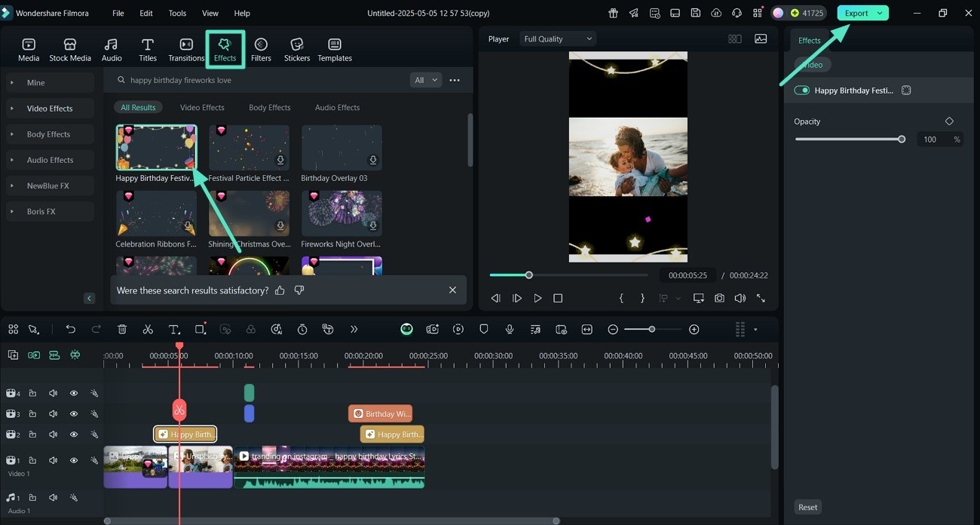980x525 pixels.
Task: Click the Reset button in Effects panel
Action: [807, 507]
